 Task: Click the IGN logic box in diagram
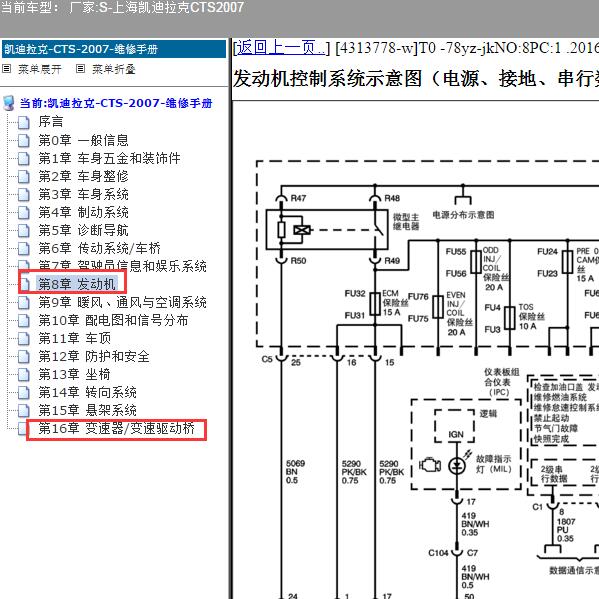[455, 426]
